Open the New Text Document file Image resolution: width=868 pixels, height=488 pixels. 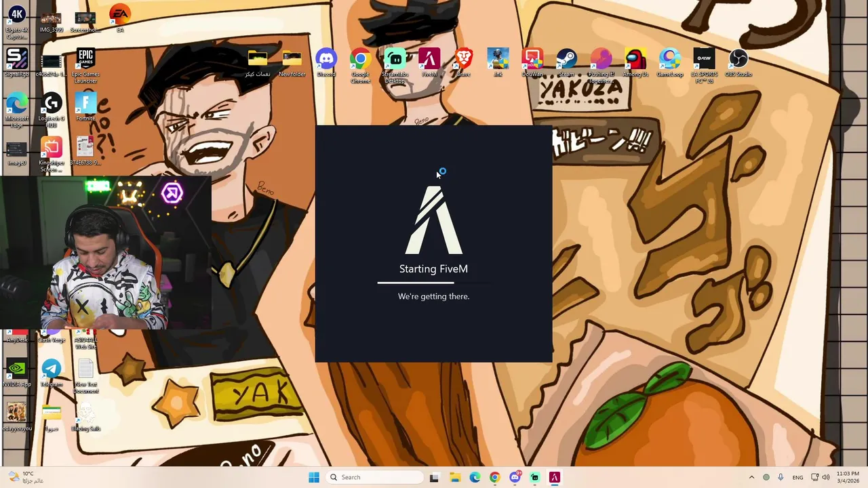point(85,377)
